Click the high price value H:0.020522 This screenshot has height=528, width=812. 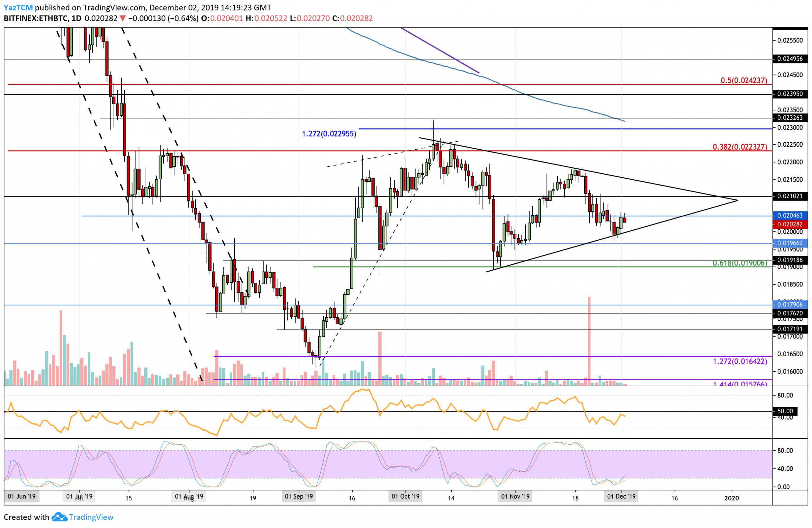(x=266, y=18)
